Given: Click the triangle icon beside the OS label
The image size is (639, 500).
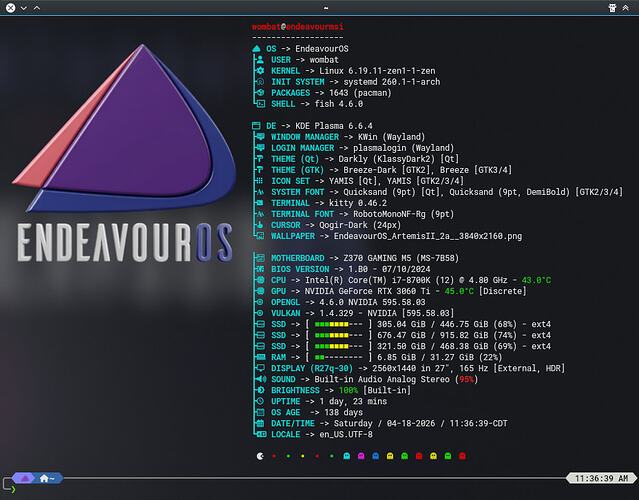Looking at the screenshot, I should point(256,48).
